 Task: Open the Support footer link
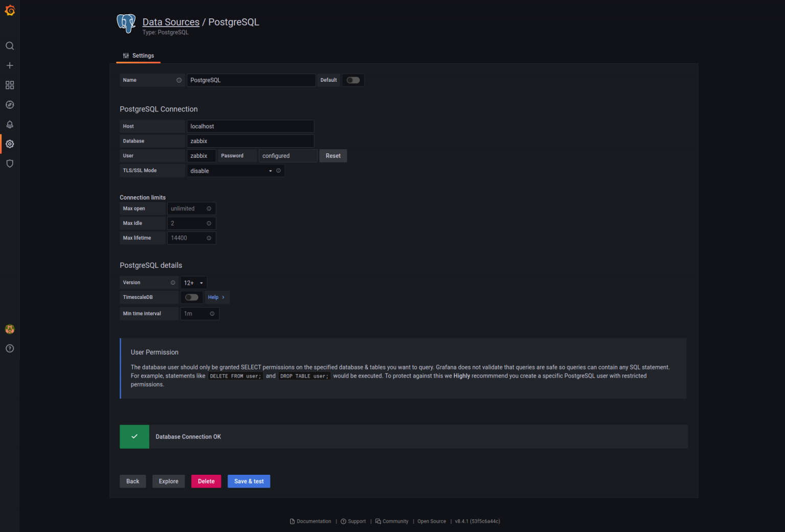(x=353, y=521)
